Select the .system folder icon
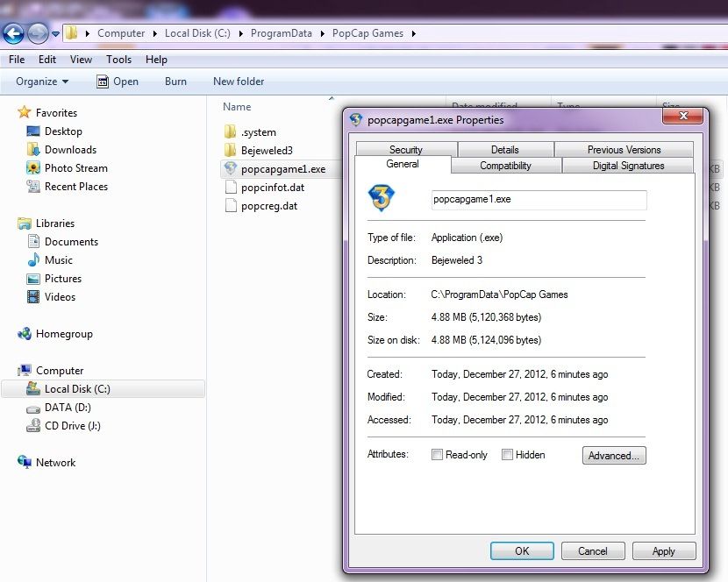728x582 pixels. 231,132
